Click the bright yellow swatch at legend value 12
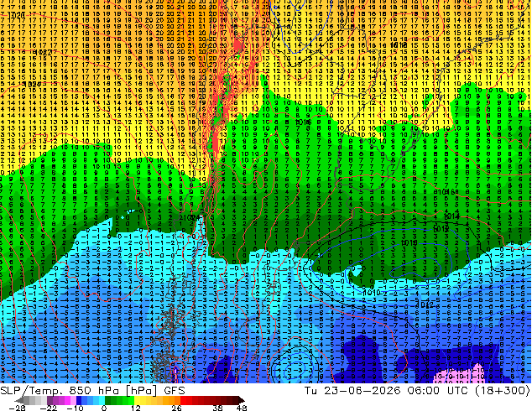The width and height of the screenshot is (532, 411). [x=137, y=400]
